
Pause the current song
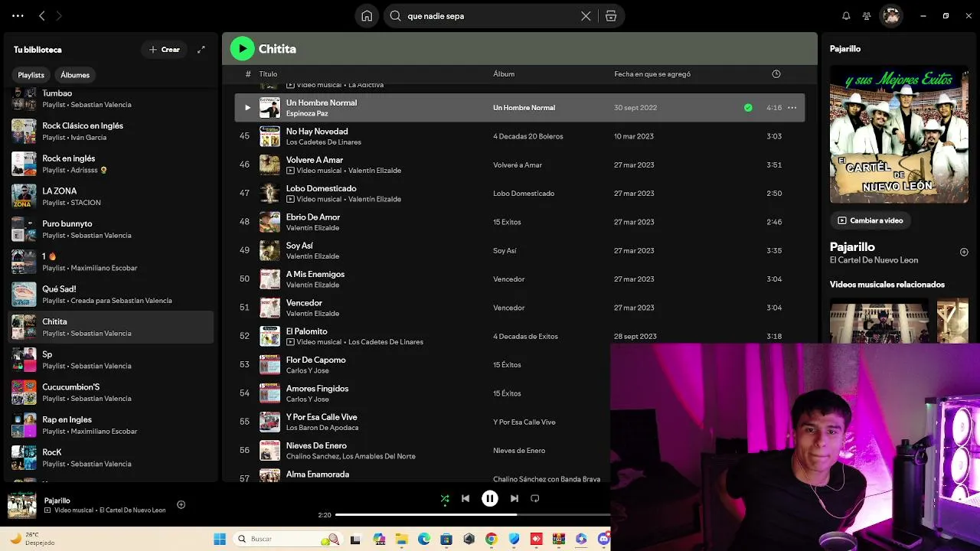click(x=490, y=499)
